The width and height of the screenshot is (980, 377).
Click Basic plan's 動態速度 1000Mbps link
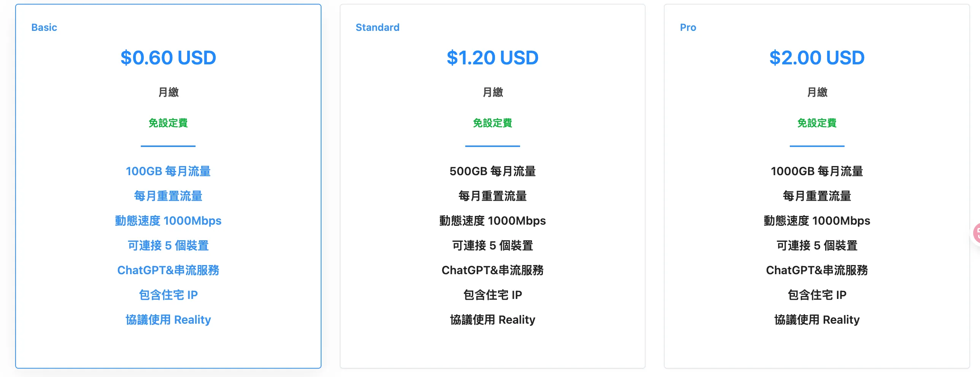(x=168, y=221)
